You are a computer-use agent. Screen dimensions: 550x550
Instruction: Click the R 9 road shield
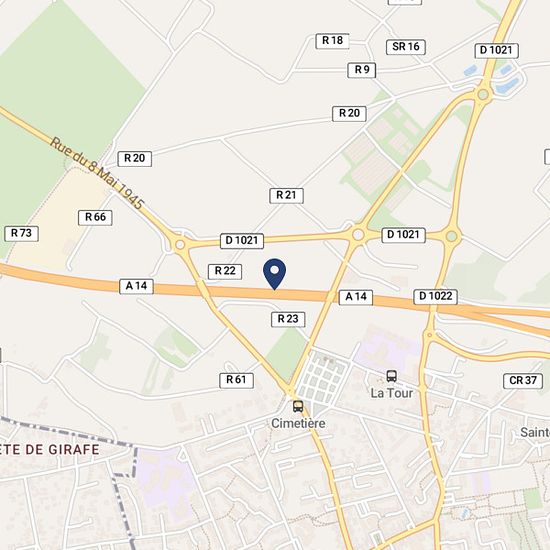click(362, 70)
